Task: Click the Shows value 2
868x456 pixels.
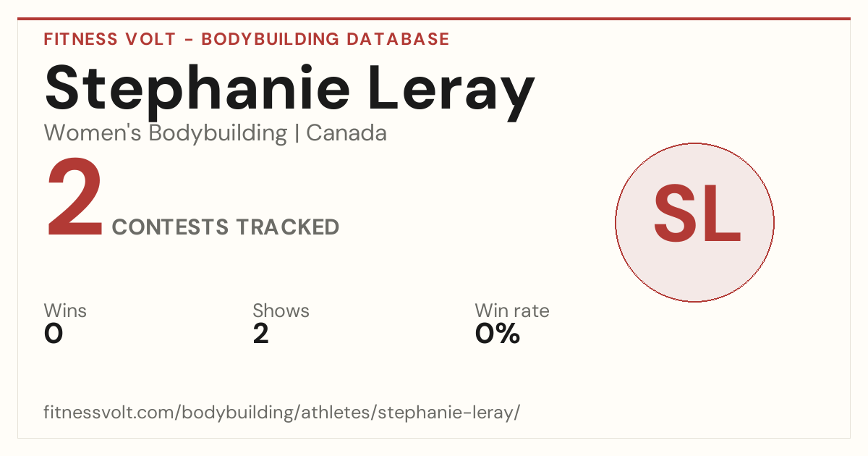Action: point(260,334)
